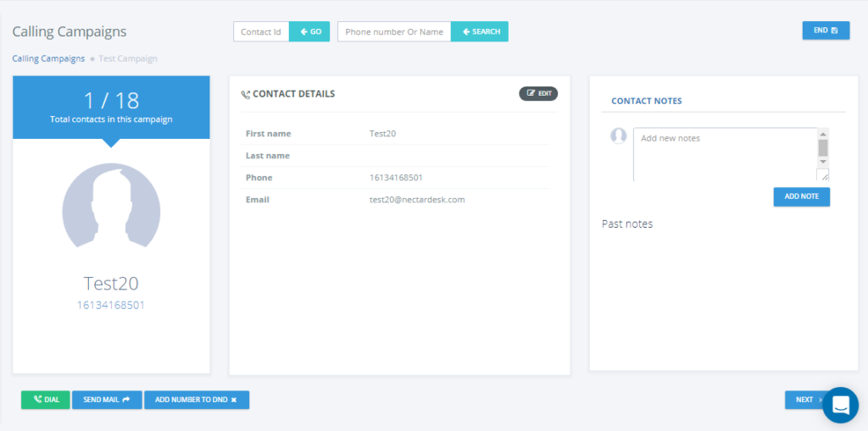The width and height of the screenshot is (868, 431).
Task: Click notes textarea scrollbar up arrow
Action: (823, 134)
